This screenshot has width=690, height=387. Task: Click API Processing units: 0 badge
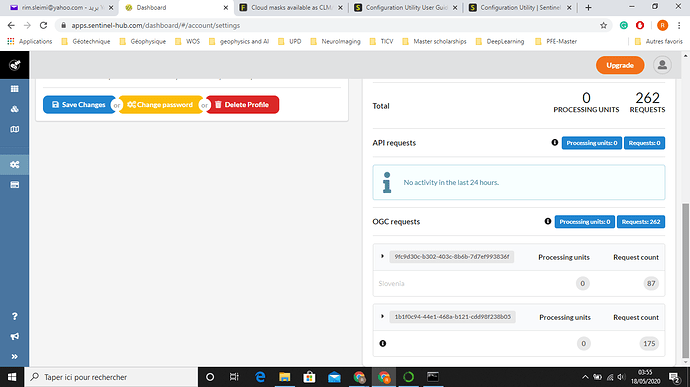[x=591, y=143]
